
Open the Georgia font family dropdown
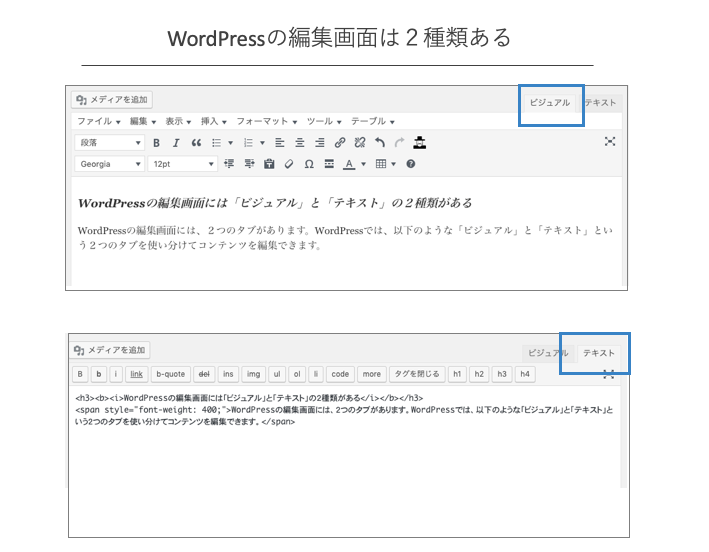pos(109,164)
